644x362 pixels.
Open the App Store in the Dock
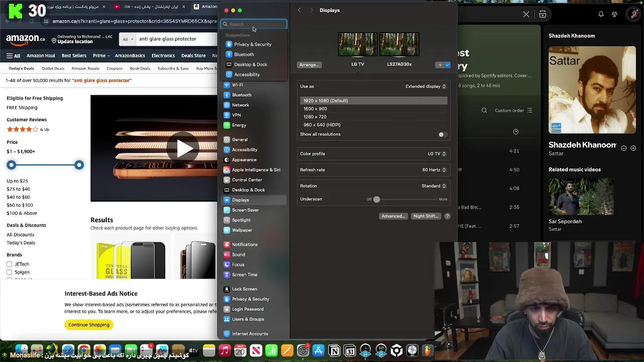coord(318,350)
